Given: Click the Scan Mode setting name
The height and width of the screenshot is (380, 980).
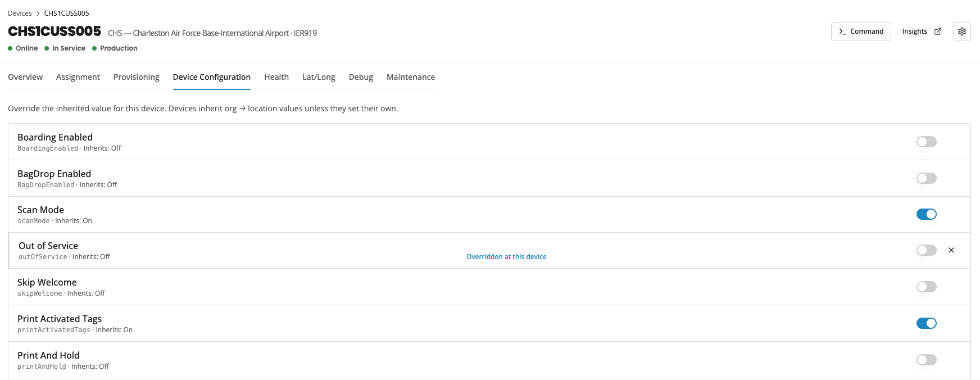Looking at the screenshot, I should [40, 210].
